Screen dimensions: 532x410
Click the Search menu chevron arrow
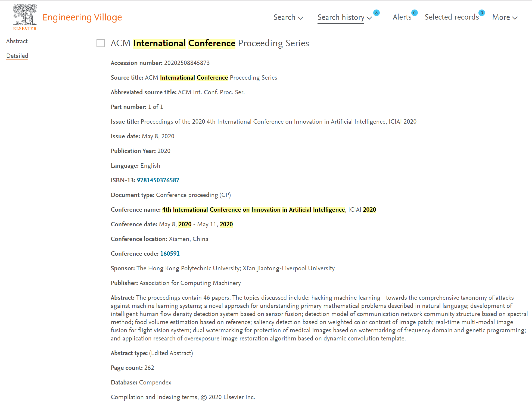point(300,18)
